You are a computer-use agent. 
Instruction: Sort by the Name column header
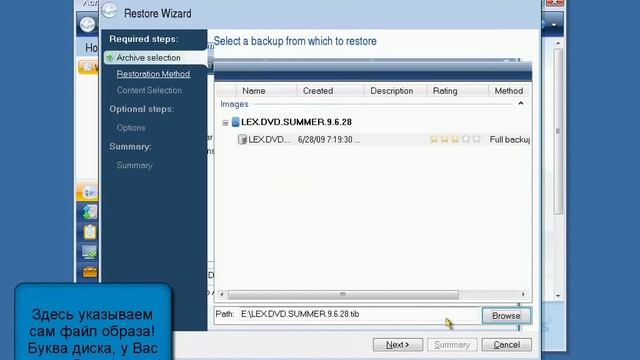[266, 91]
